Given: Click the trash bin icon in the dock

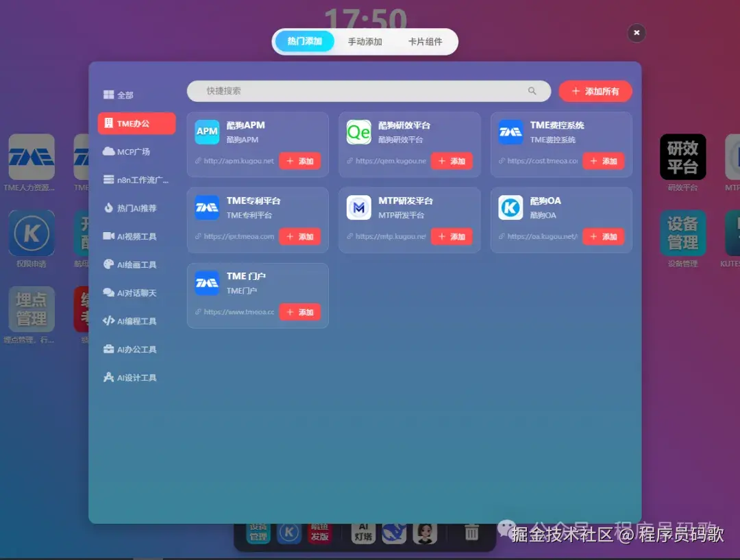Looking at the screenshot, I should click(471, 533).
